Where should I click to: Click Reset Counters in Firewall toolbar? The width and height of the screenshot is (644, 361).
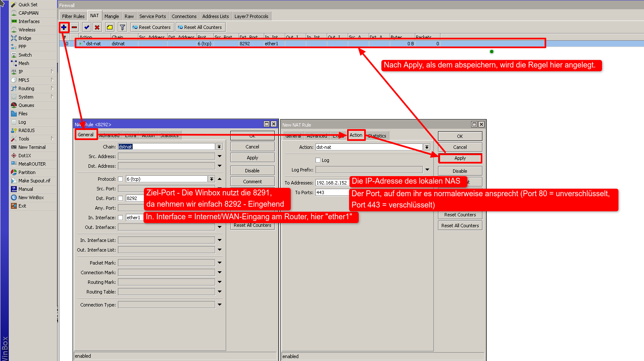pyautogui.click(x=151, y=27)
